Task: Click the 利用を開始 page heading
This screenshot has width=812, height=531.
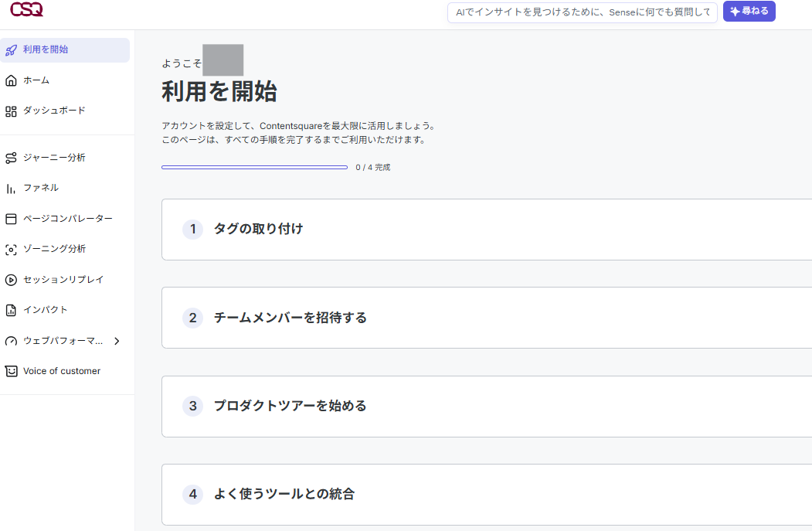Action: click(219, 92)
